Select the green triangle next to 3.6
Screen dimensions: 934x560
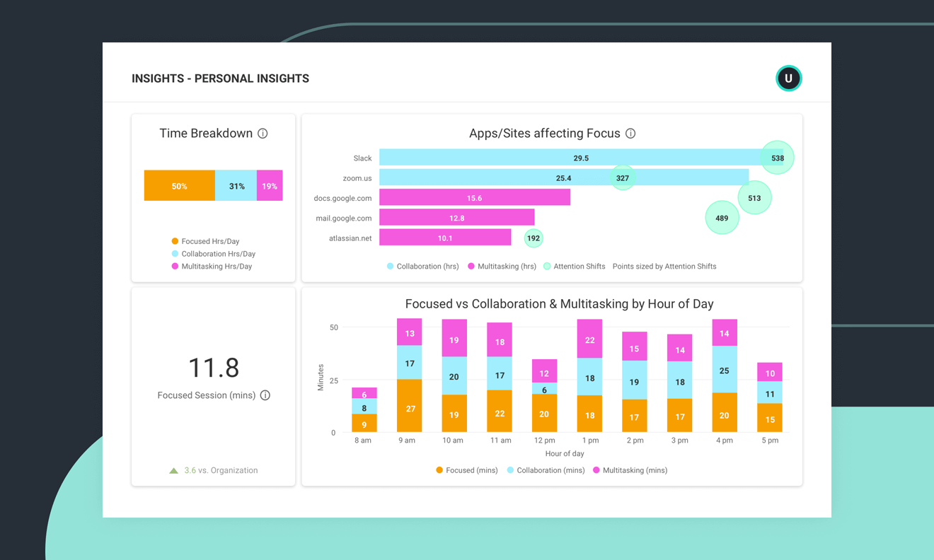click(174, 470)
